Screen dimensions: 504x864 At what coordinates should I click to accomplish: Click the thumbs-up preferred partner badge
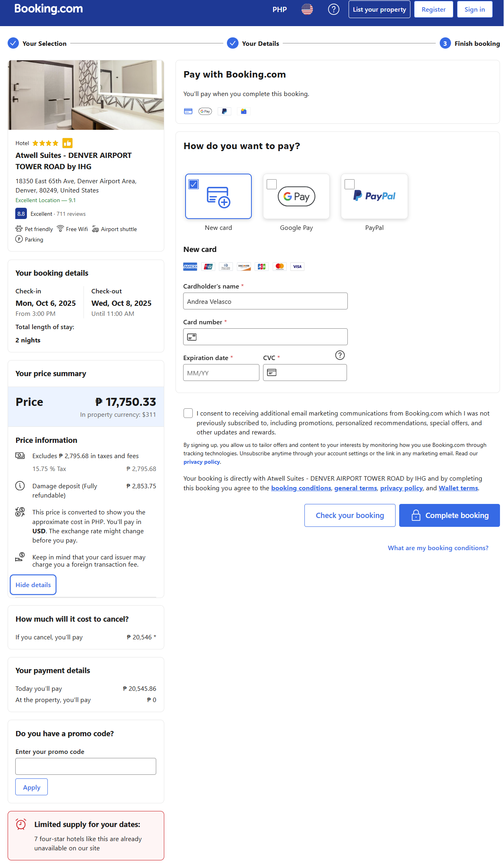coord(67,143)
